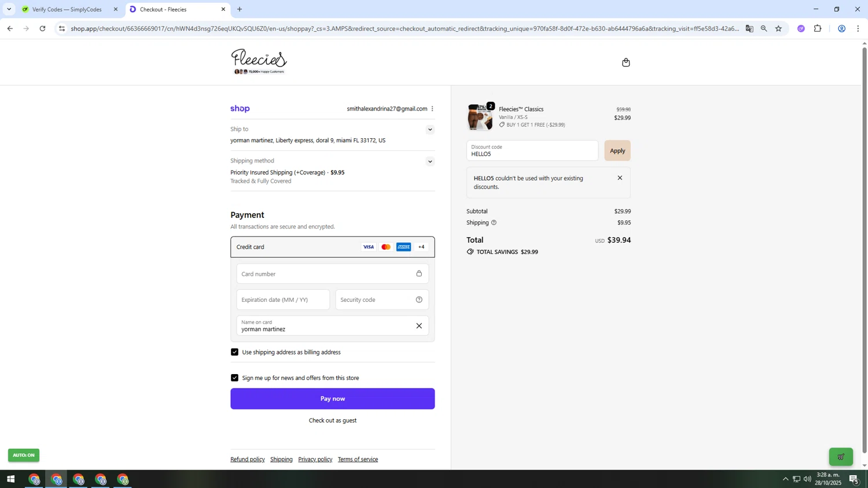Open a new browser tab
868x488 pixels.
pyautogui.click(x=240, y=9)
